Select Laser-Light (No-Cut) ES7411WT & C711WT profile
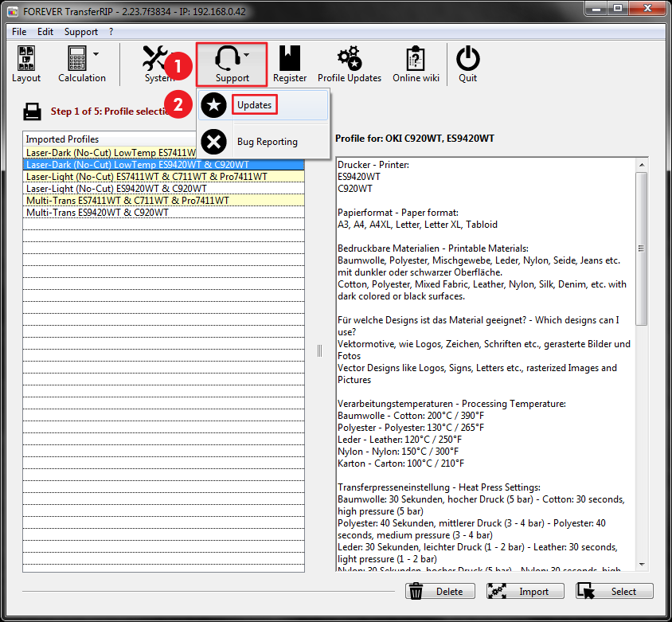The image size is (672, 622). tap(164, 177)
